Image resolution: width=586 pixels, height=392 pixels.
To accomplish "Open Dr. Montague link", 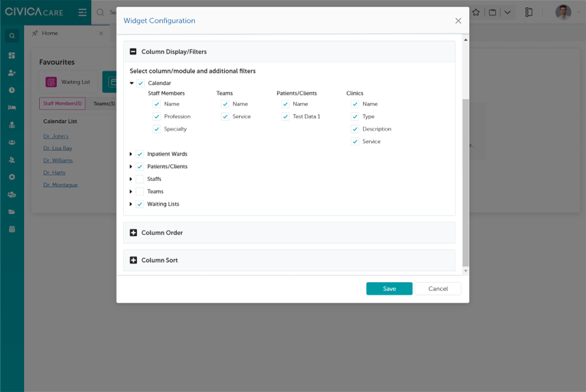I will click(60, 185).
